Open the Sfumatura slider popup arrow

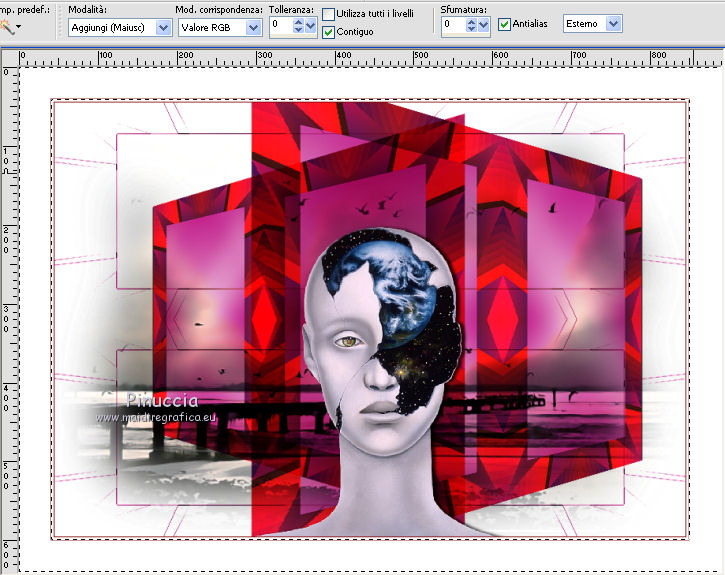pos(483,25)
